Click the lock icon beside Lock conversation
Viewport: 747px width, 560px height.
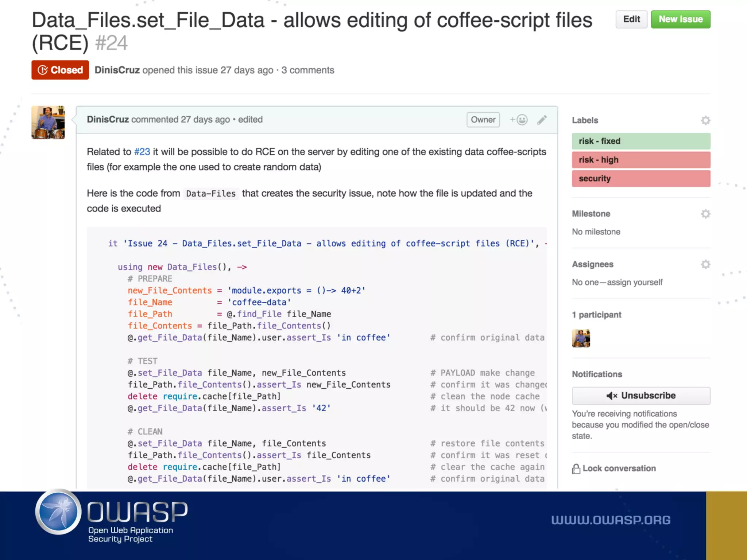tap(576, 468)
